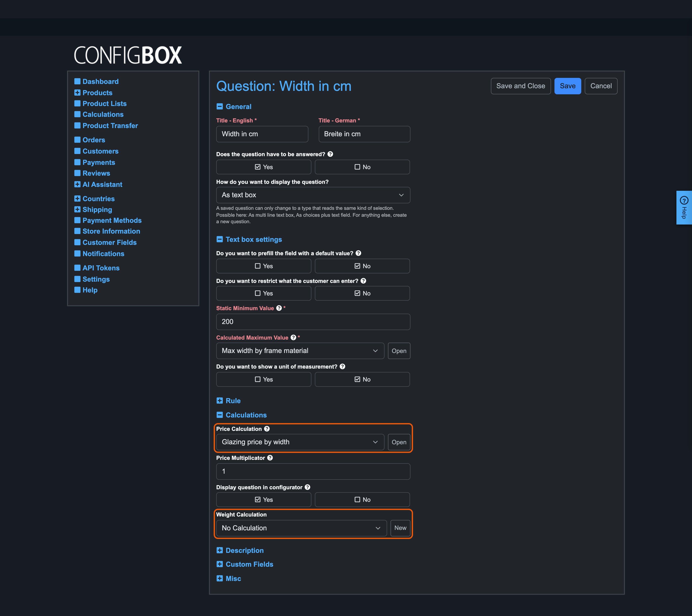Click help icon for unit of measurement question

[343, 366]
